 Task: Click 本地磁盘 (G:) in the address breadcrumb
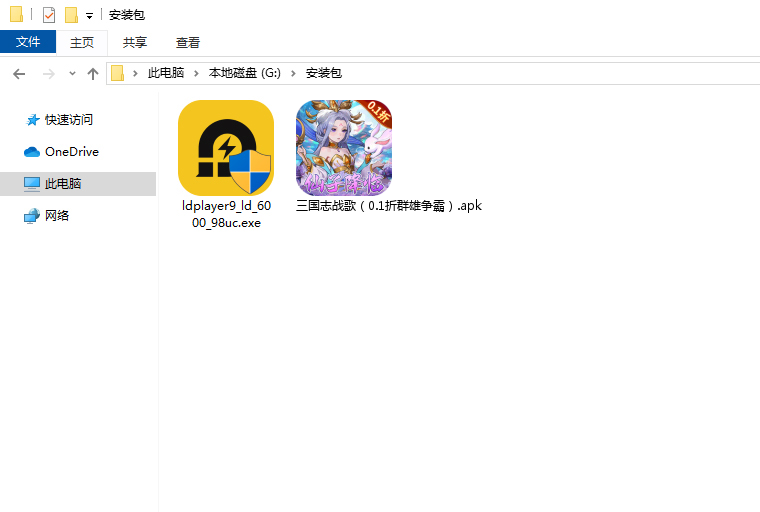coord(245,74)
